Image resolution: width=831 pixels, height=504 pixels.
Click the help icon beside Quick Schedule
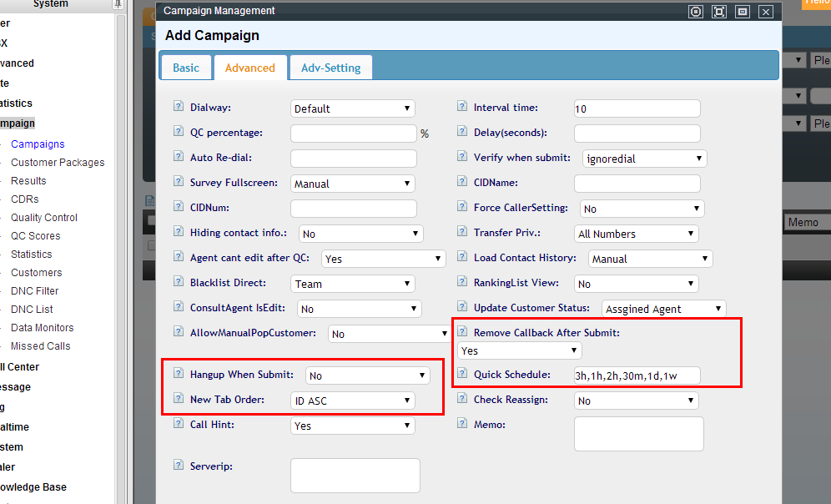tap(462, 374)
